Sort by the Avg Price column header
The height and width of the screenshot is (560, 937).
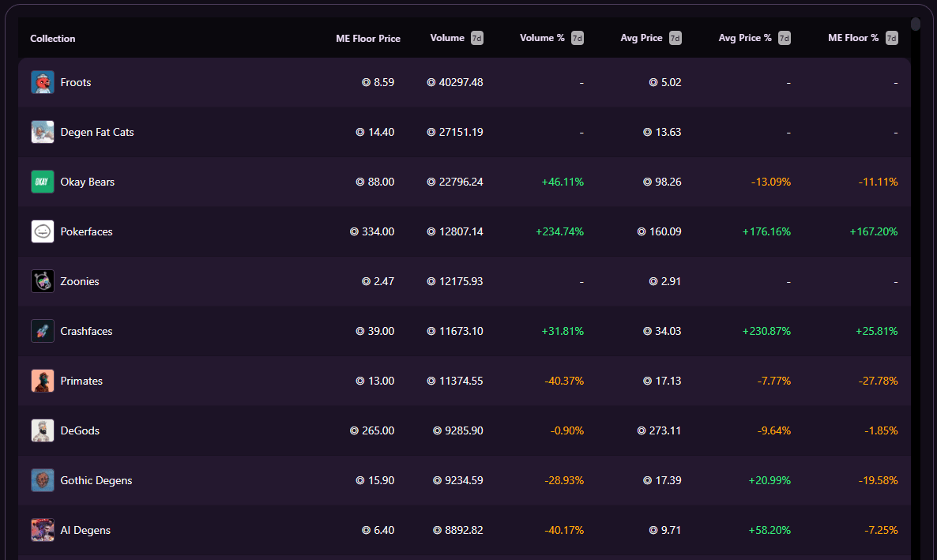(642, 38)
